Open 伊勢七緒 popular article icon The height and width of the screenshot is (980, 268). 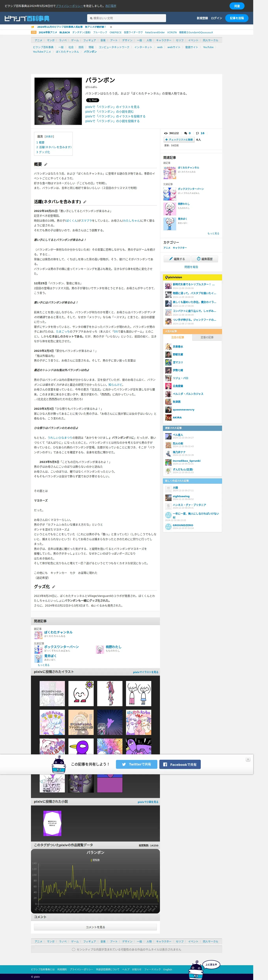pos(168,370)
